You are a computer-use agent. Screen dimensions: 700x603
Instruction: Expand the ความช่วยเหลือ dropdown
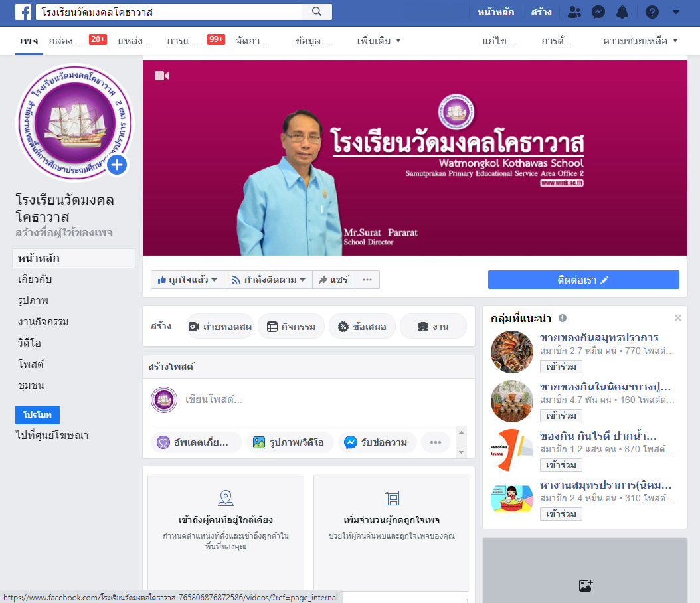pyautogui.click(x=640, y=41)
